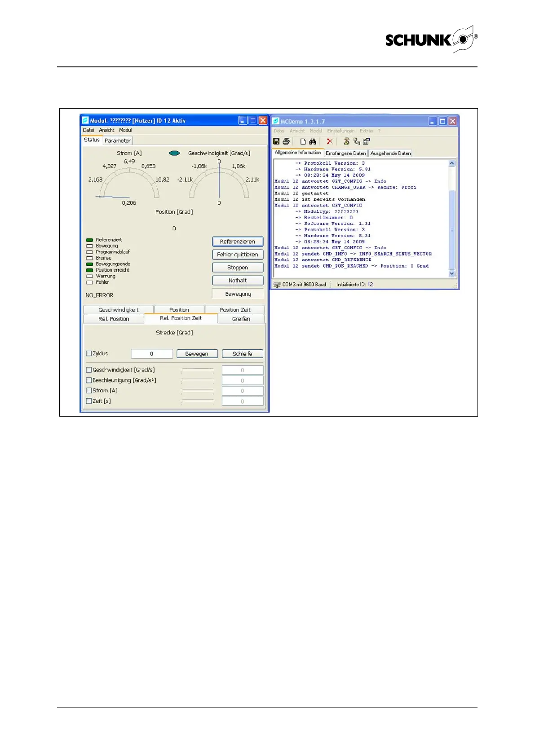Open the Einstellungen menu in MCDemo
This screenshot has width=535, height=756.
click(x=340, y=131)
